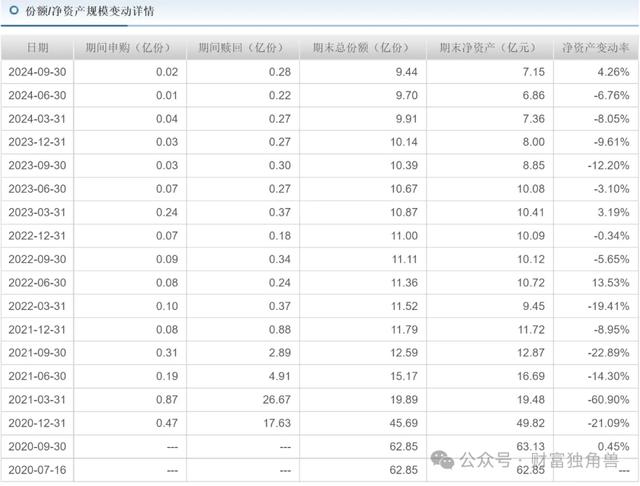640x486 pixels.
Task: Click the 期末总份额（亿份） column header
Action: coord(361,48)
